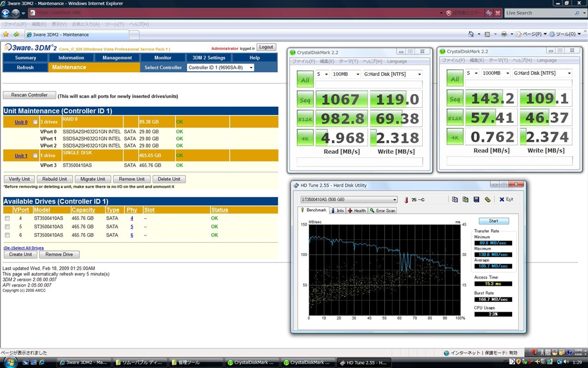Run the 512K test in right CrystalDiskMark
The image size is (588, 368).
(x=455, y=119)
